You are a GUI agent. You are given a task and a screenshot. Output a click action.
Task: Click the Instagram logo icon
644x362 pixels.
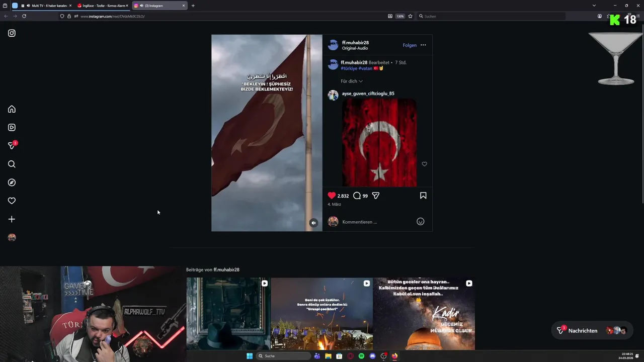pyautogui.click(x=12, y=33)
